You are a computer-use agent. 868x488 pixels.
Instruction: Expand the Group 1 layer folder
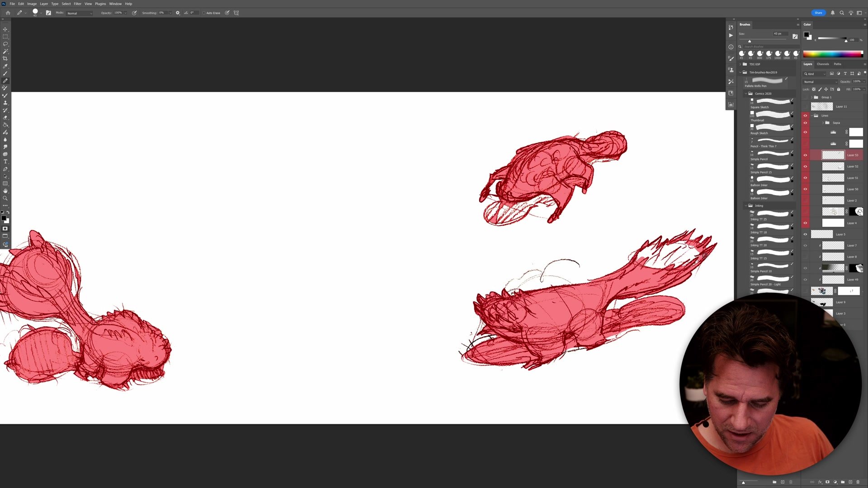coord(811,97)
